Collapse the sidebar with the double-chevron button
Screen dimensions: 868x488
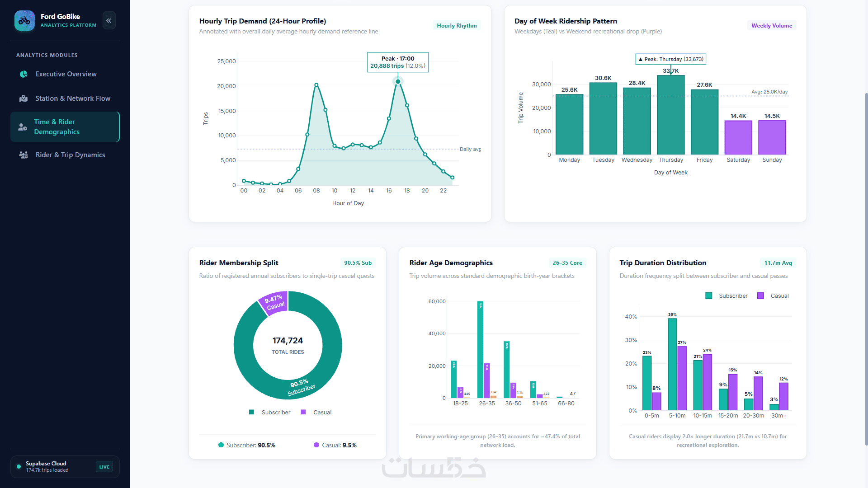pyautogui.click(x=109, y=21)
